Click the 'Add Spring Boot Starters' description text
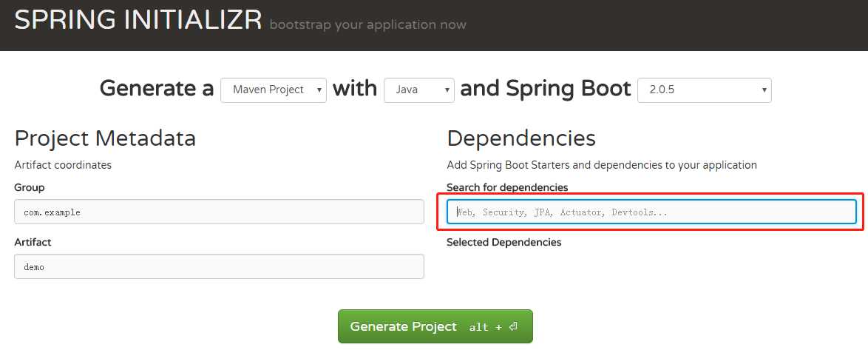The image size is (868, 350). pyautogui.click(x=602, y=165)
